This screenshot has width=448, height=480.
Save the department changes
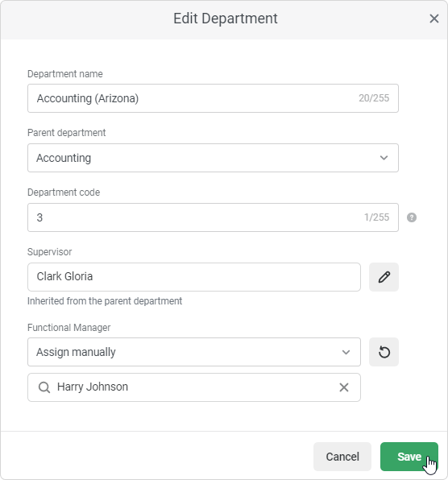coord(409,457)
